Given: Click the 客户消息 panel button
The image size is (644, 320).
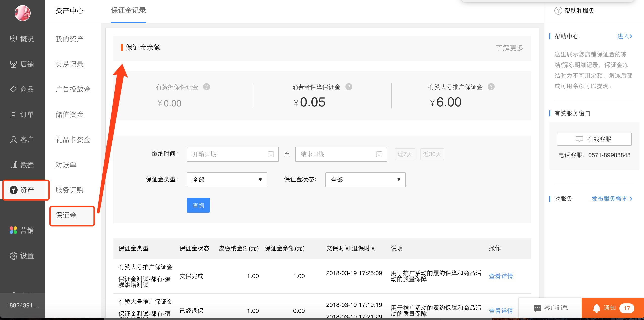Looking at the screenshot, I should [x=550, y=308].
